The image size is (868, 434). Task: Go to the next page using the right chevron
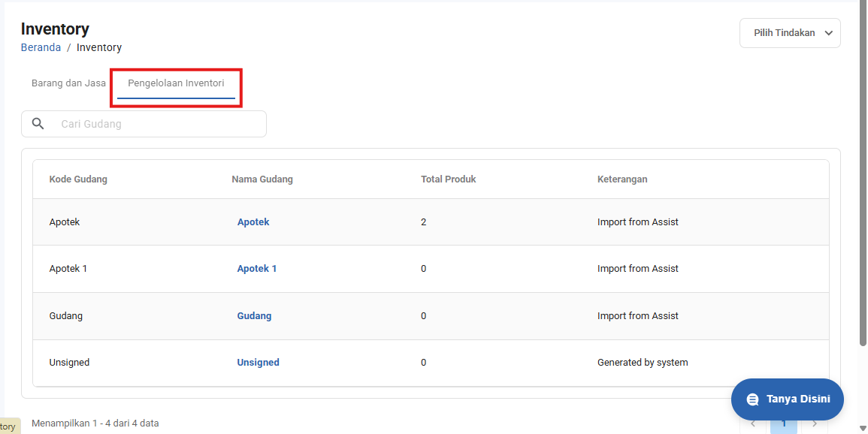[815, 424]
